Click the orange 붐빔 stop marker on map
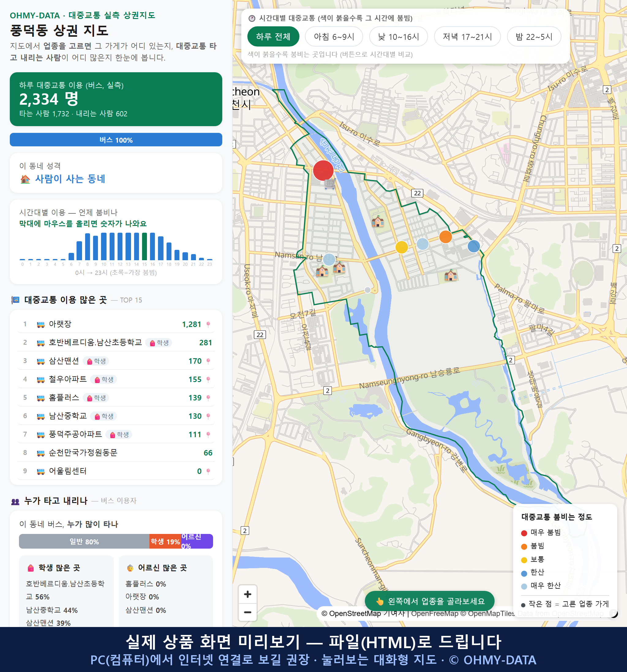627x672 pixels. pyautogui.click(x=445, y=237)
